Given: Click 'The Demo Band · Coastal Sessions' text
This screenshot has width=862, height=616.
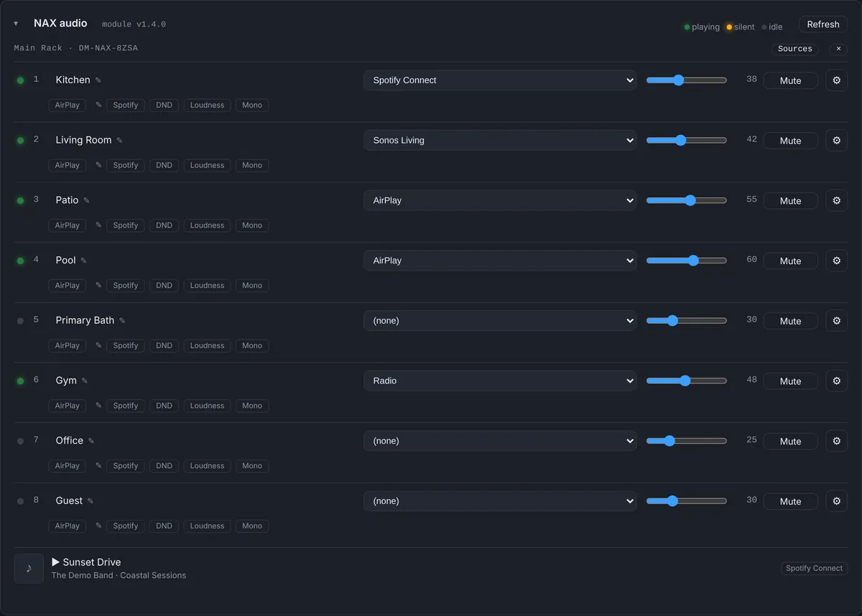Looking at the screenshot, I should 119,575.
